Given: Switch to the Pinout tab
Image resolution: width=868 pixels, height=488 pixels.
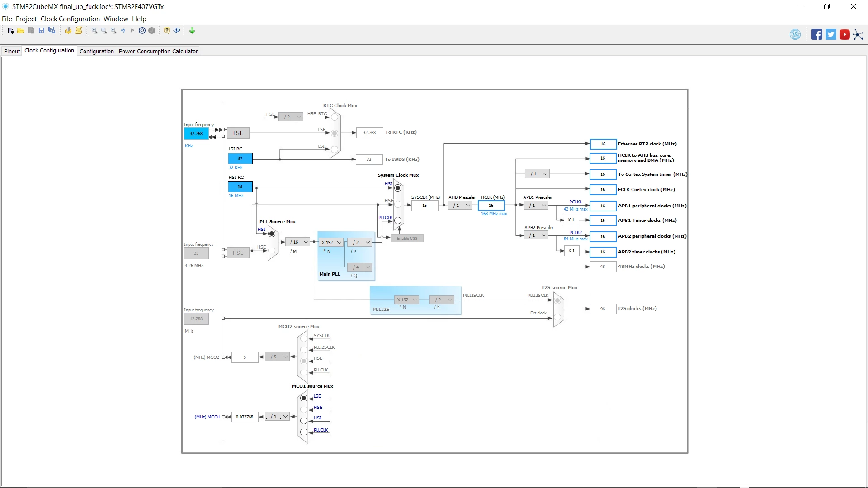Looking at the screenshot, I should (12, 51).
